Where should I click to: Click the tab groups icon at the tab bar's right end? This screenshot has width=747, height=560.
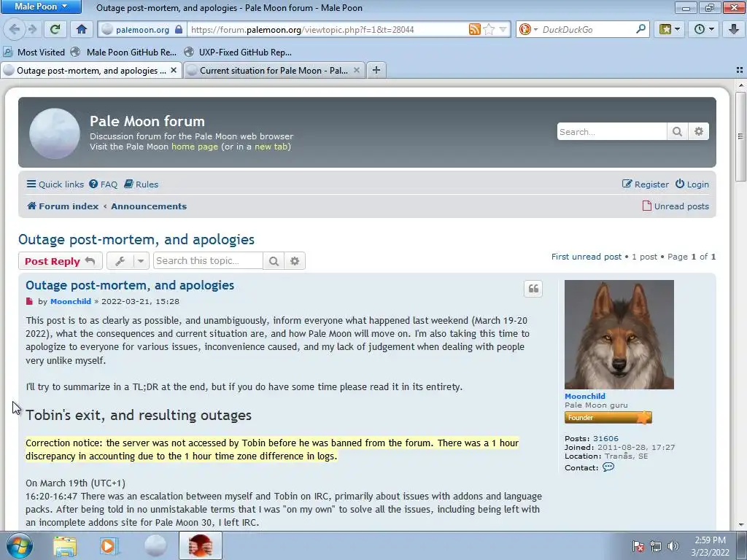740,71
